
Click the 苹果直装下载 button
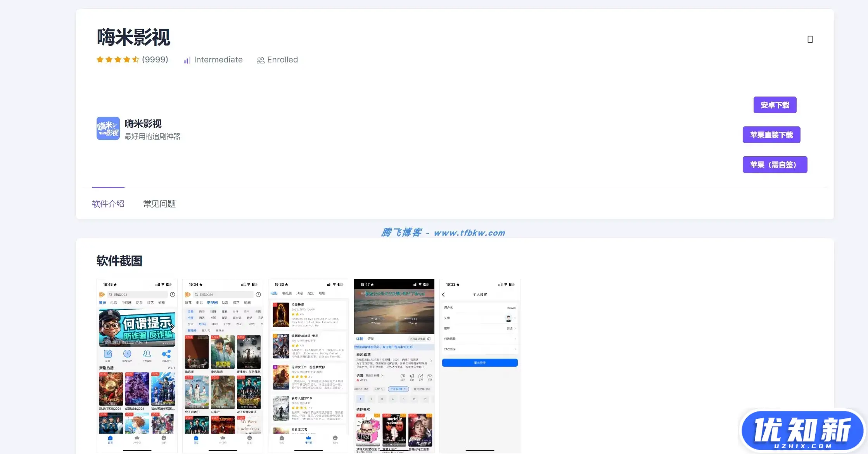pos(771,135)
